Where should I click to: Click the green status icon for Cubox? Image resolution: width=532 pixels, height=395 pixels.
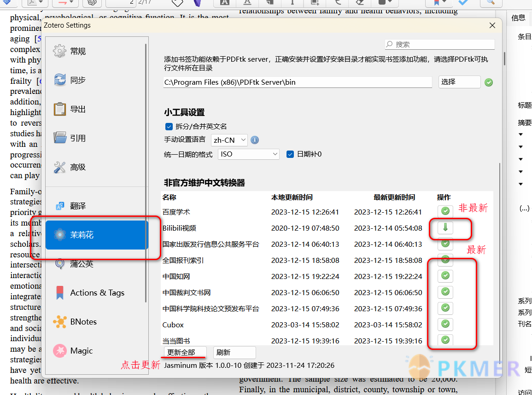pos(445,324)
